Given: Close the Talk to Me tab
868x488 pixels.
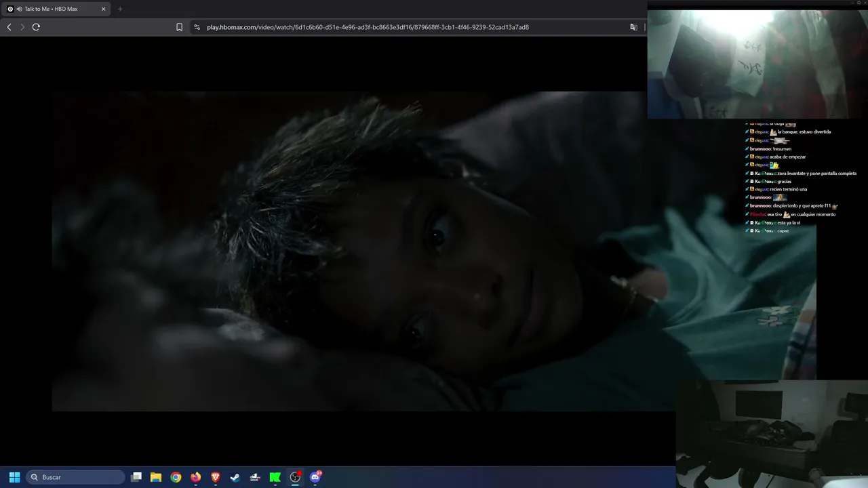Looking at the screenshot, I should tap(103, 9).
